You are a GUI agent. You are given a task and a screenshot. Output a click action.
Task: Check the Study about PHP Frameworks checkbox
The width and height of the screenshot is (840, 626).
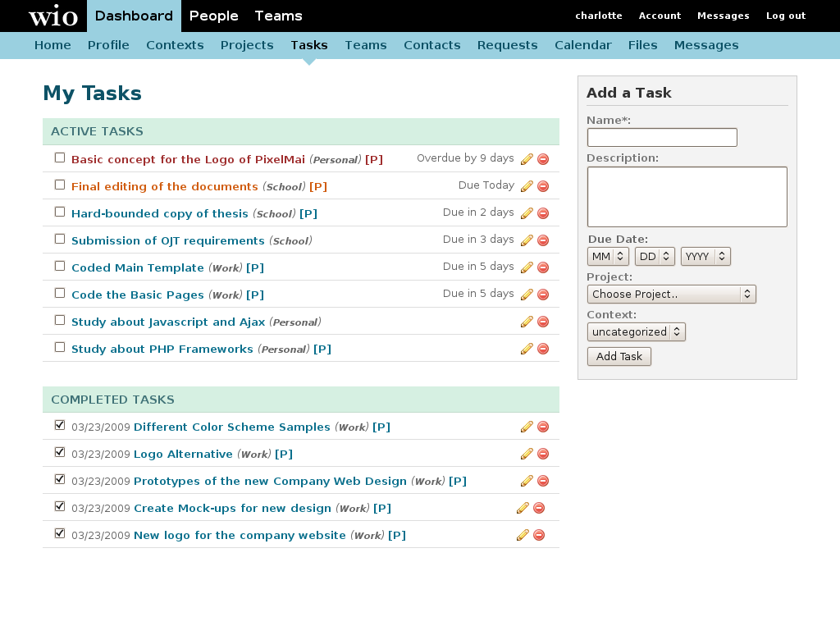pos(60,347)
